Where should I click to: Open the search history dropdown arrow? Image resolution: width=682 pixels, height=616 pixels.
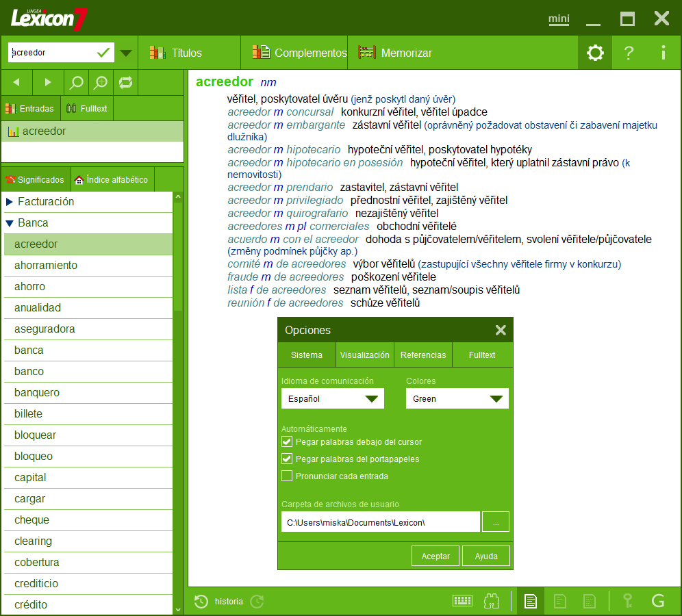[126, 53]
